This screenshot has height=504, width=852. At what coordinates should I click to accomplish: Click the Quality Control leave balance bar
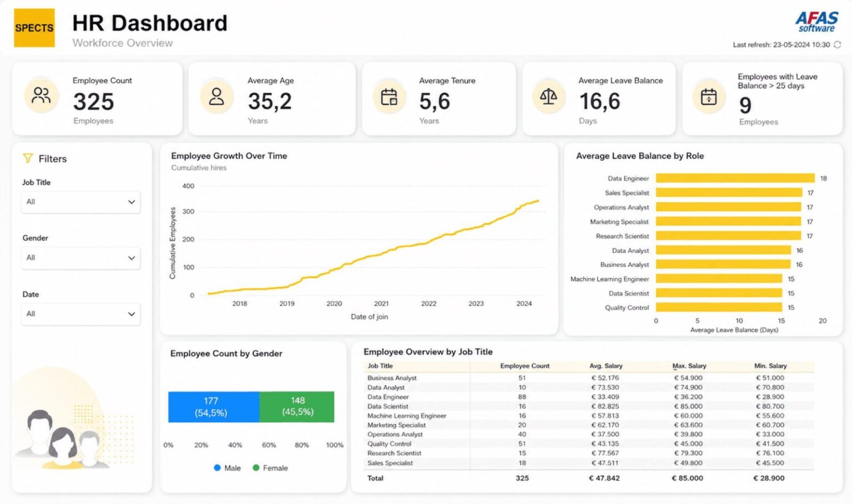719,307
